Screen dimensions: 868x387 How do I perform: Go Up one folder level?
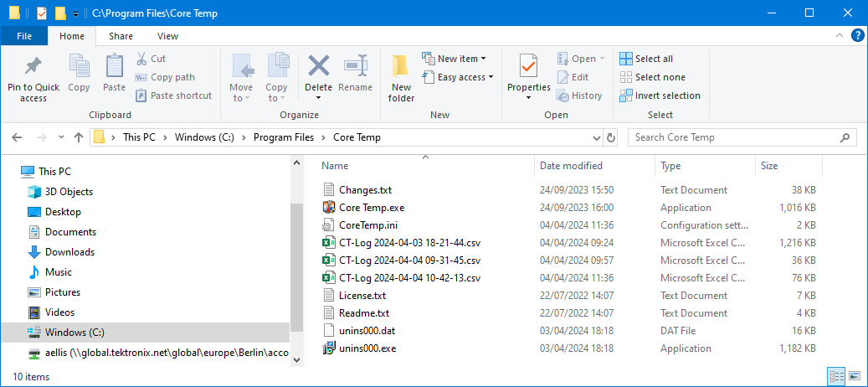[x=79, y=137]
